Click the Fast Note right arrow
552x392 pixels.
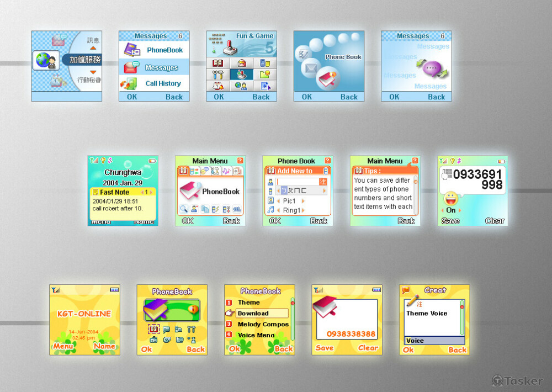151,192
